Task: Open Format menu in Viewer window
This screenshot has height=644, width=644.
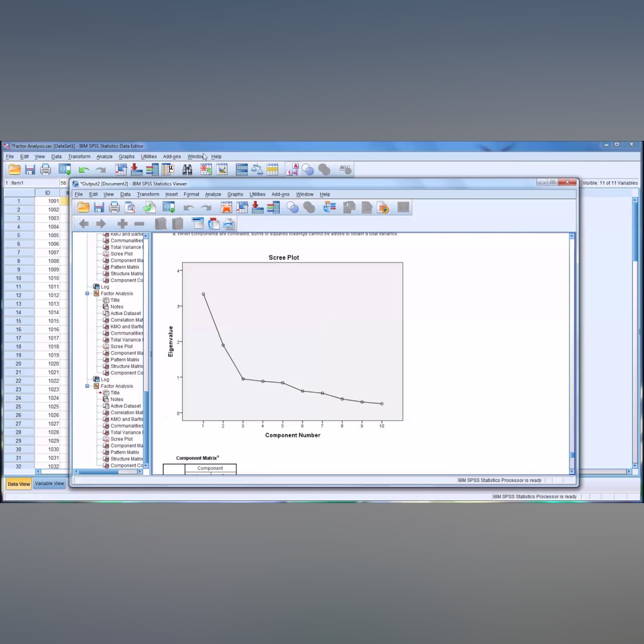Action: [x=191, y=194]
